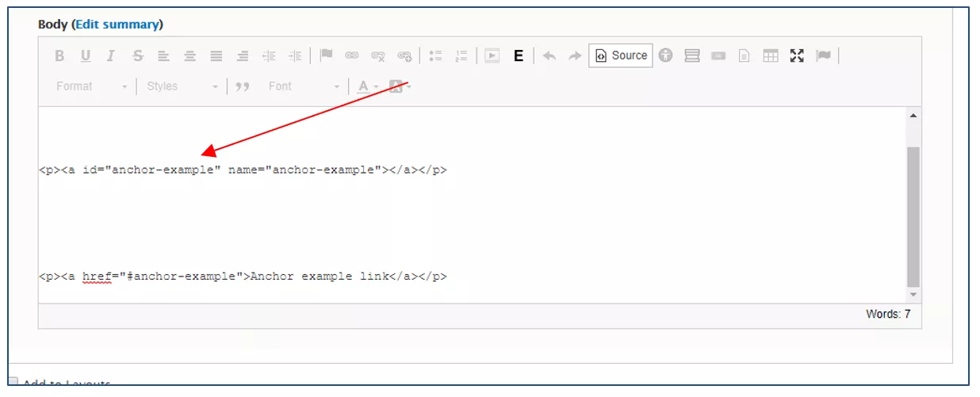Click the editor scrollbar up arrow
This screenshot has height=397, width=980.
point(913,116)
